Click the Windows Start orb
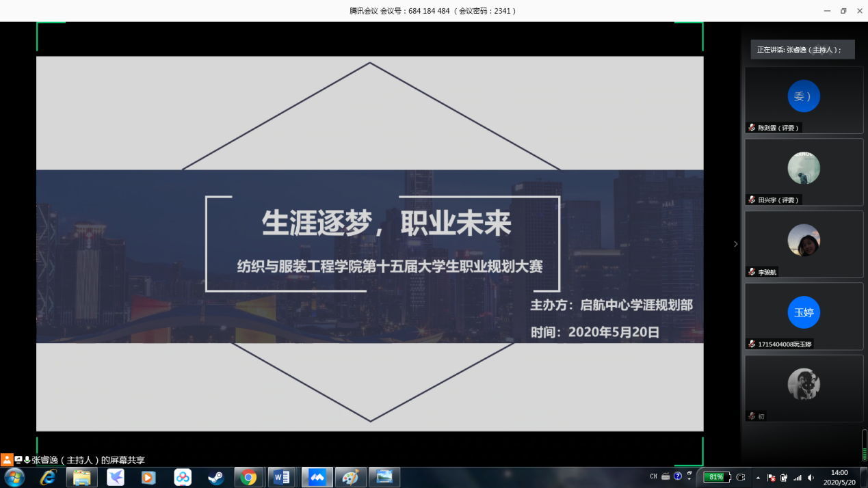 [14, 477]
